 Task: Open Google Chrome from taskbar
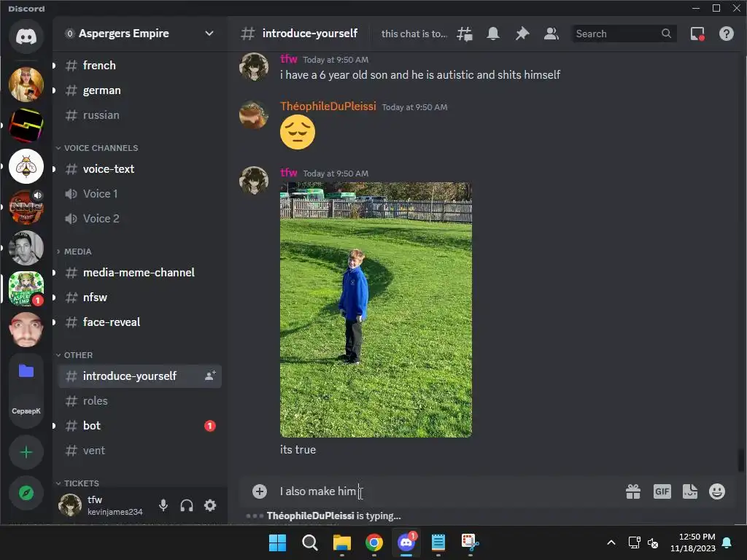click(x=374, y=542)
